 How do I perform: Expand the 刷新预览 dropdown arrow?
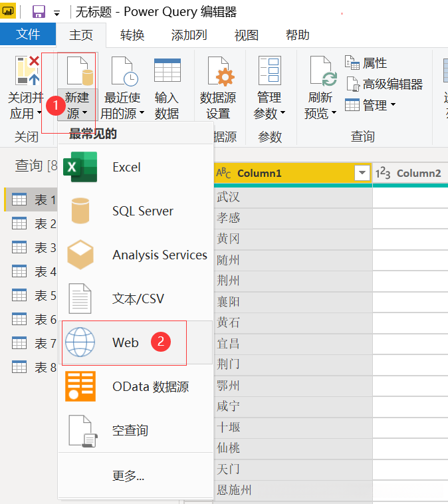pos(334,112)
